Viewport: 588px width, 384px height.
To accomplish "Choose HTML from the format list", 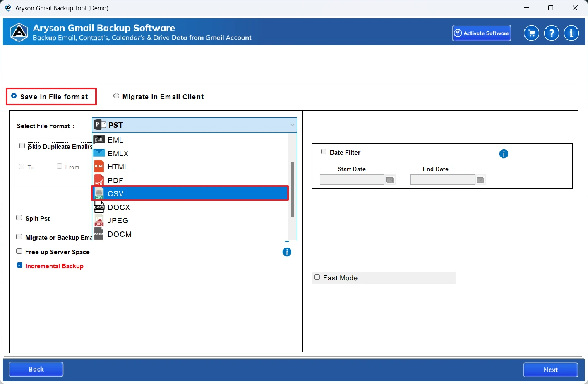I will point(190,167).
